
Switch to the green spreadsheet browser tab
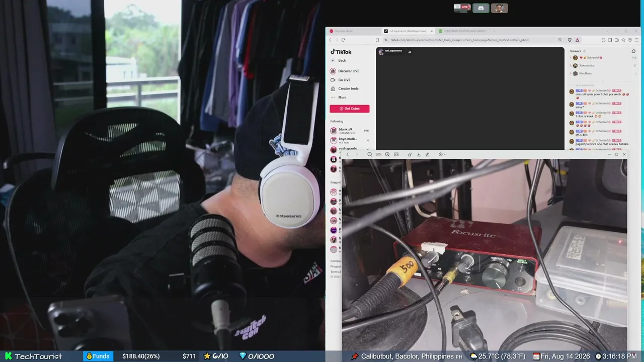coord(463,31)
